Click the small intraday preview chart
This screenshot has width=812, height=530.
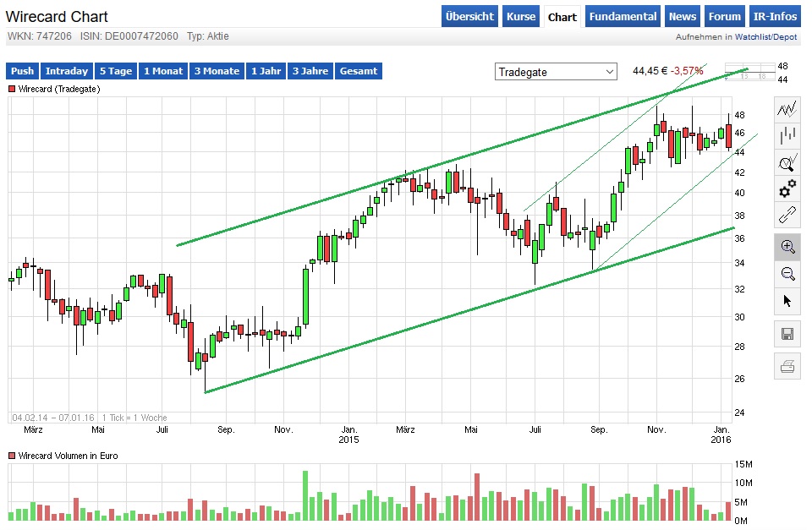[751, 72]
